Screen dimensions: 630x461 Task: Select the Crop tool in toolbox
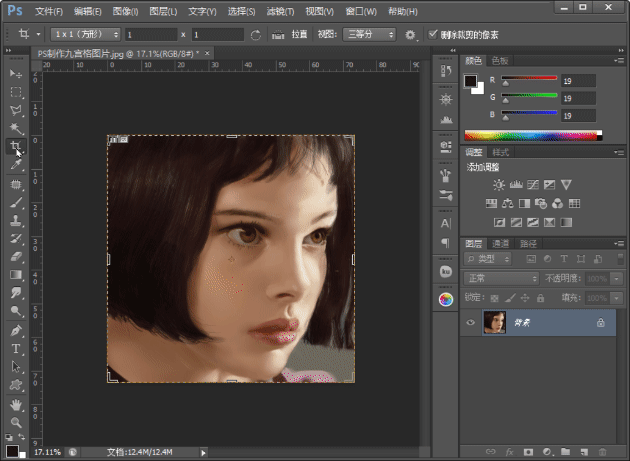pyautogui.click(x=16, y=146)
